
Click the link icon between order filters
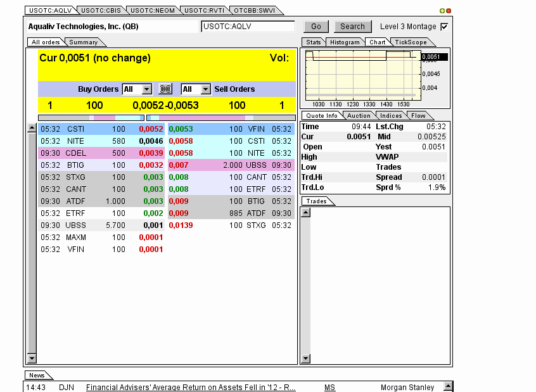(x=165, y=89)
